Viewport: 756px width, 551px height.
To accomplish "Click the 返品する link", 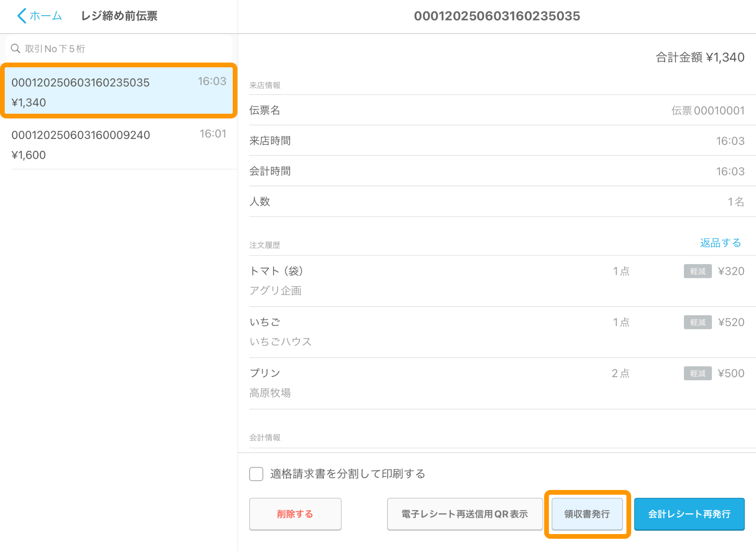I will tap(721, 243).
